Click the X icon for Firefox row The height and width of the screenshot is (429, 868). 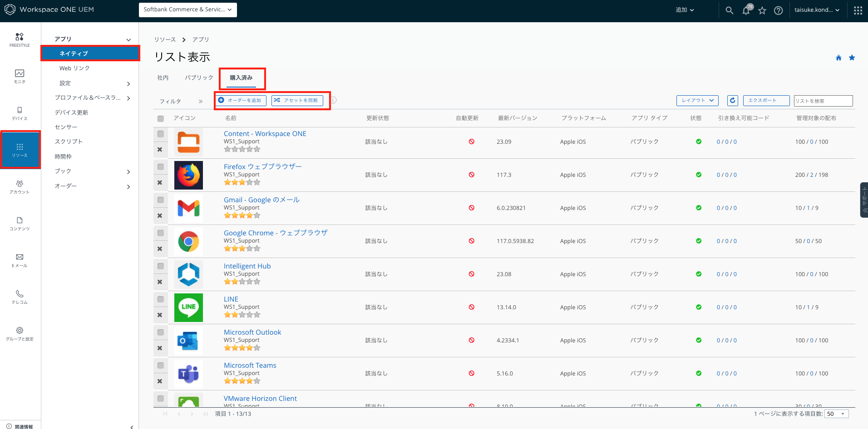[160, 183]
